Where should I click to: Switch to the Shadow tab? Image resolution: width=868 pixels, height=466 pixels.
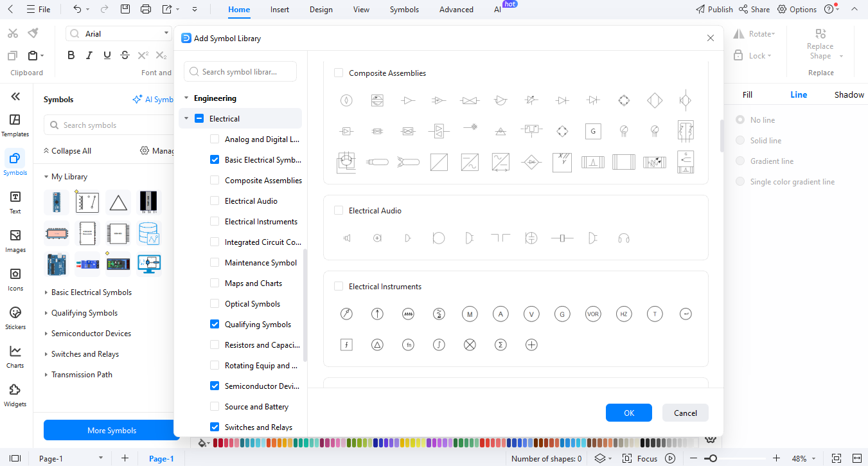pyautogui.click(x=849, y=94)
